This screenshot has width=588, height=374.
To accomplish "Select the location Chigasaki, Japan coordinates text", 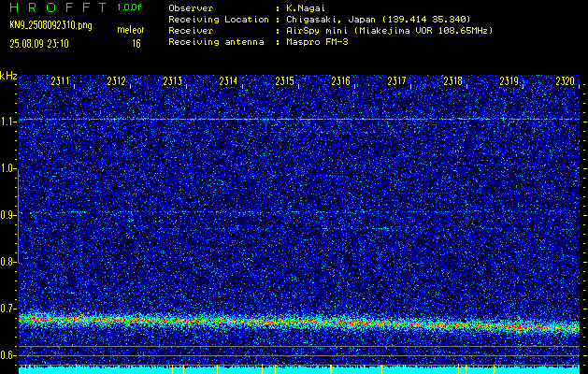I will point(379,20).
